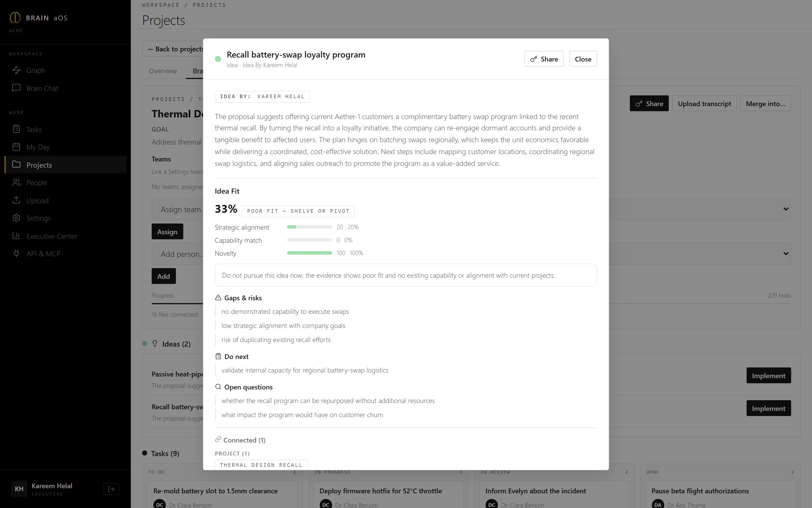Viewport: 812px width, 508px height.
Task: Click the POOR FIT – SHELVE OR PIVOT badge
Action: [x=298, y=211]
